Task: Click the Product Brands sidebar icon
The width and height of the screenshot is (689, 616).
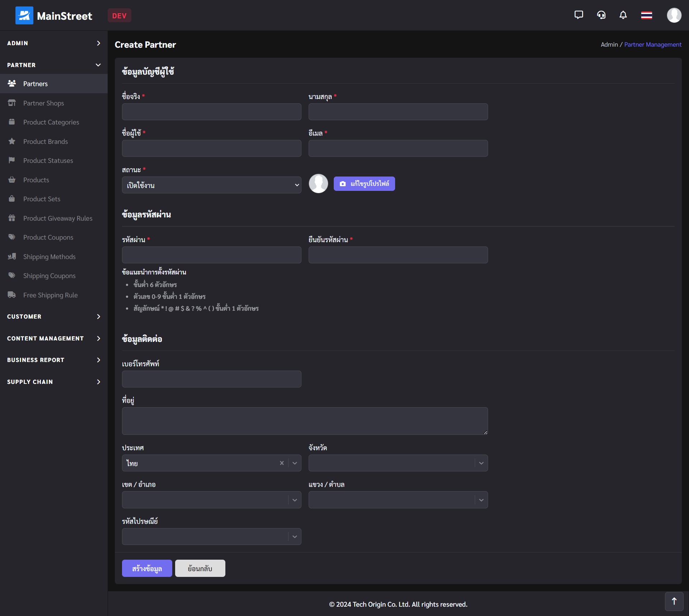Action: (12, 141)
